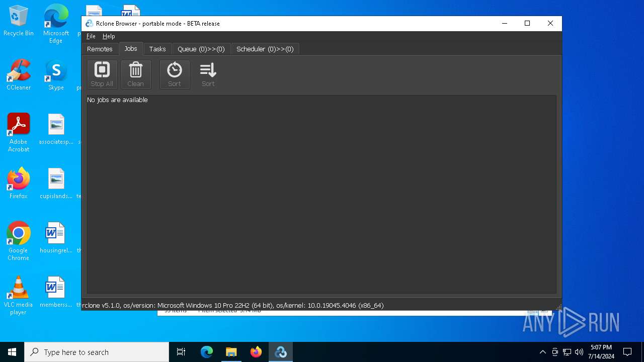Click the Sort by time clock icon
644x362 pixels.
pos(175,74)
